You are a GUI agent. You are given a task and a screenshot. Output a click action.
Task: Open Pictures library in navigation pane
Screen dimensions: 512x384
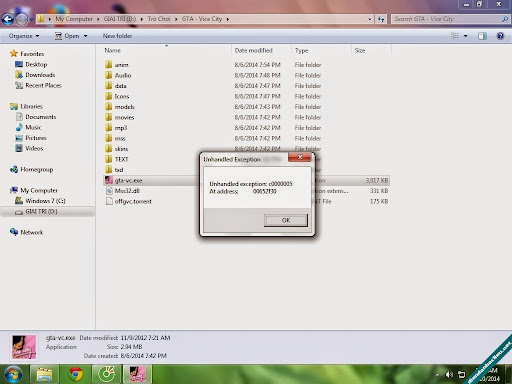(31, 138)
